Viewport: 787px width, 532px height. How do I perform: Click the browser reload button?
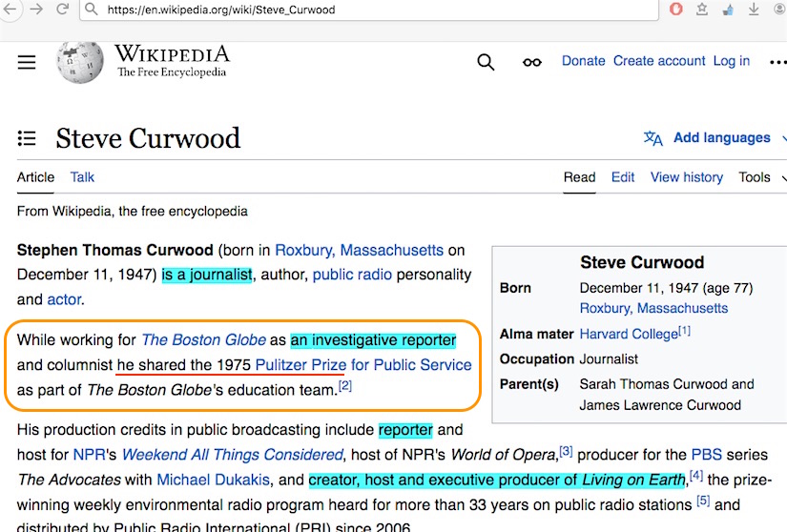[63, 10]
